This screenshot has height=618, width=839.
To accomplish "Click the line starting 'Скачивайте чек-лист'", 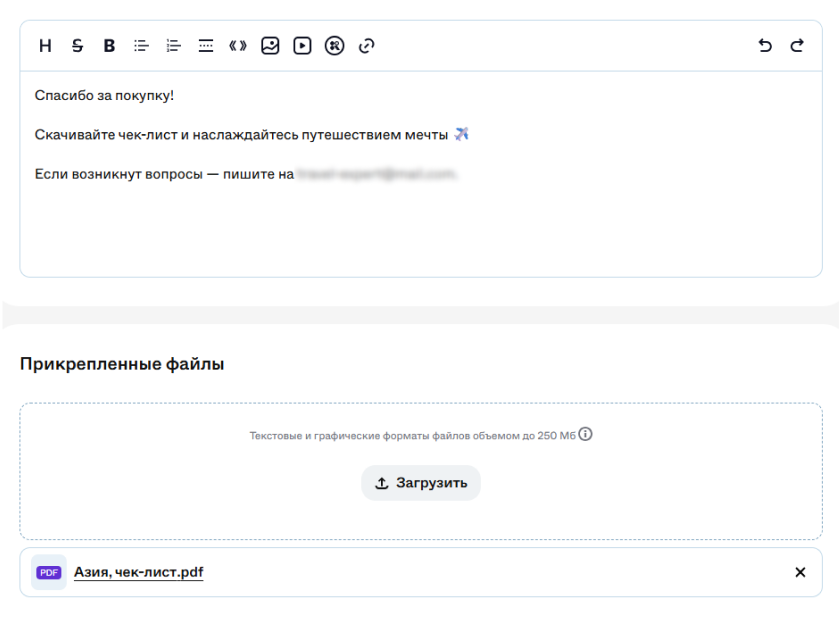I will click(251, 134).
